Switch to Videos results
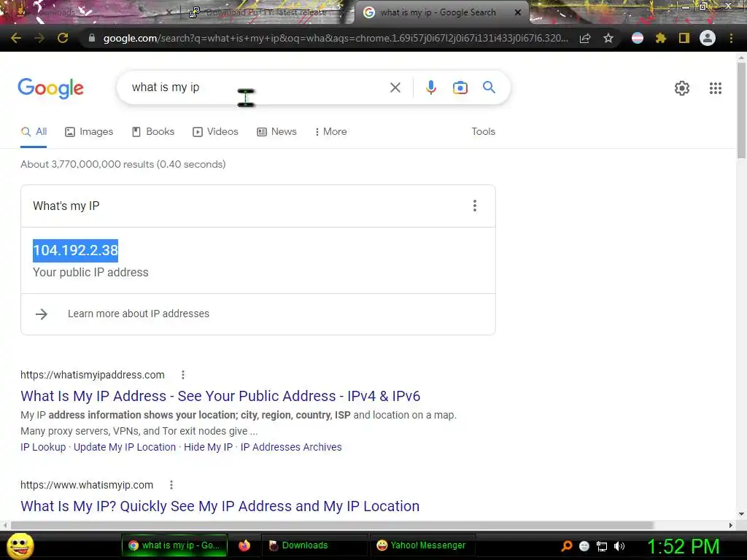The image size is (747, 560). pos(215,131)
